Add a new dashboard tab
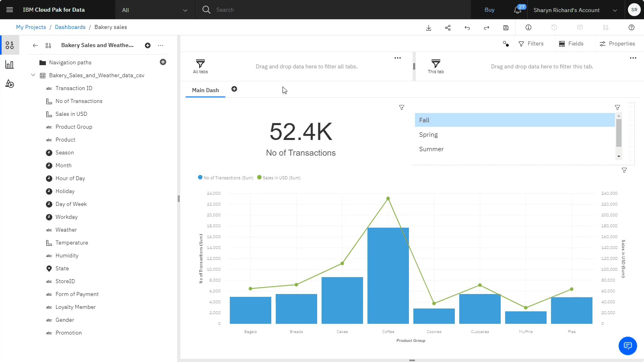The width and height of the screenshot is (644, 362). pyautogui.click(x=234, y=89)
